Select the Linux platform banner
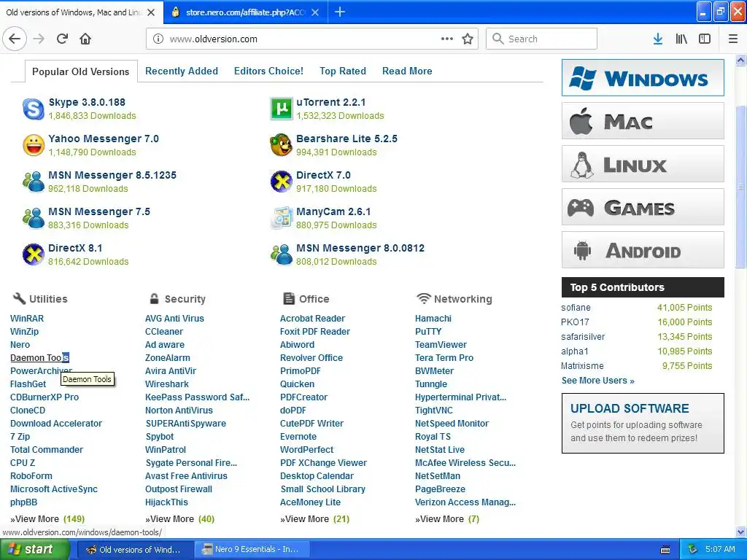 click(643, 164)
